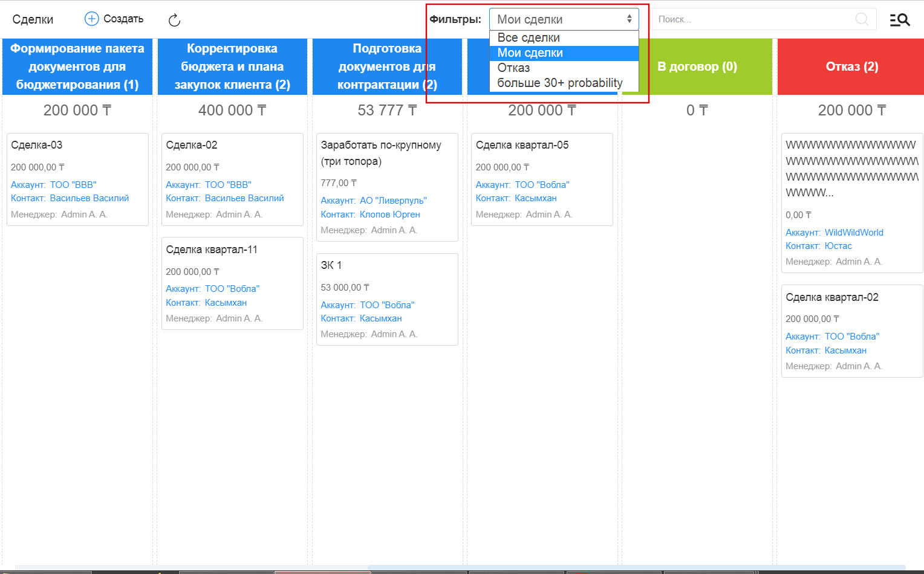Click the 400 000 ₸ column total
924x574 pixels.
[x=232, y=111]
